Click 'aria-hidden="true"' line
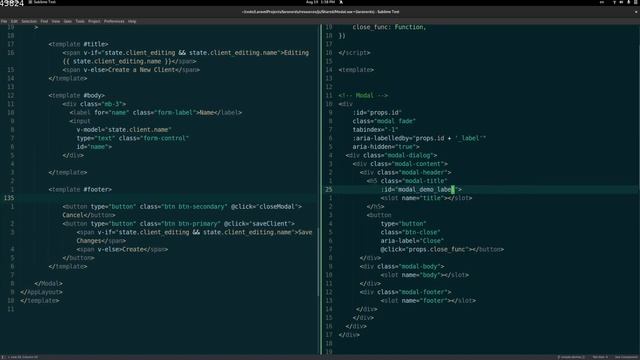 [386, 147]
